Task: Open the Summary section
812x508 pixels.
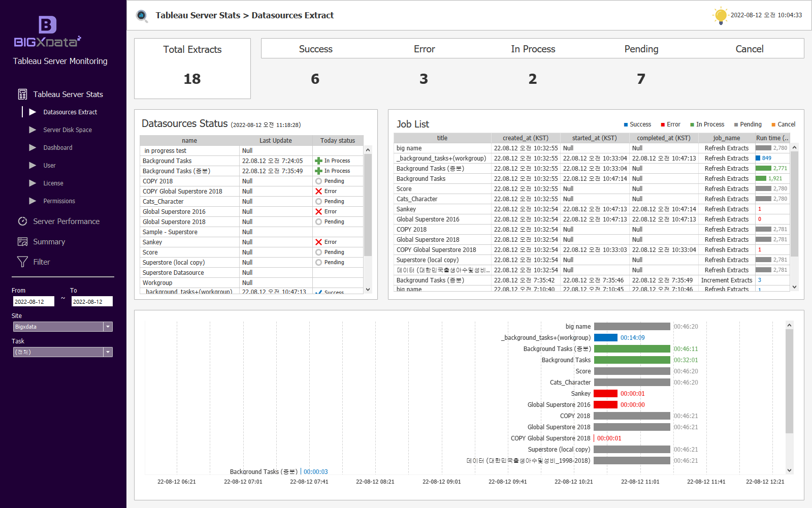Action: click(x=49, y=242)
